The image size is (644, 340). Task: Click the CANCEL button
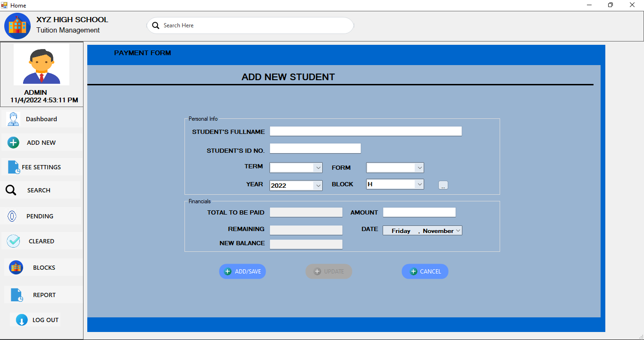[424, 271]
